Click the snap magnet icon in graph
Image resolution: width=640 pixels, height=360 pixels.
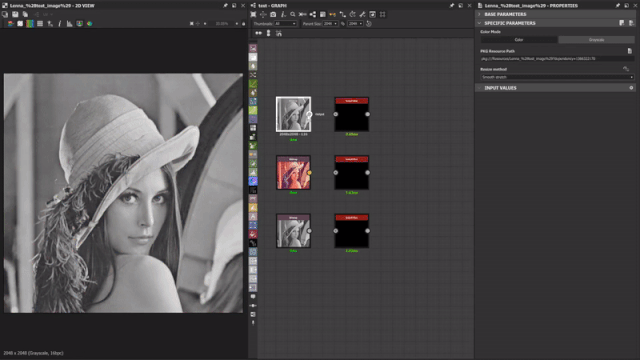(279, 33)
